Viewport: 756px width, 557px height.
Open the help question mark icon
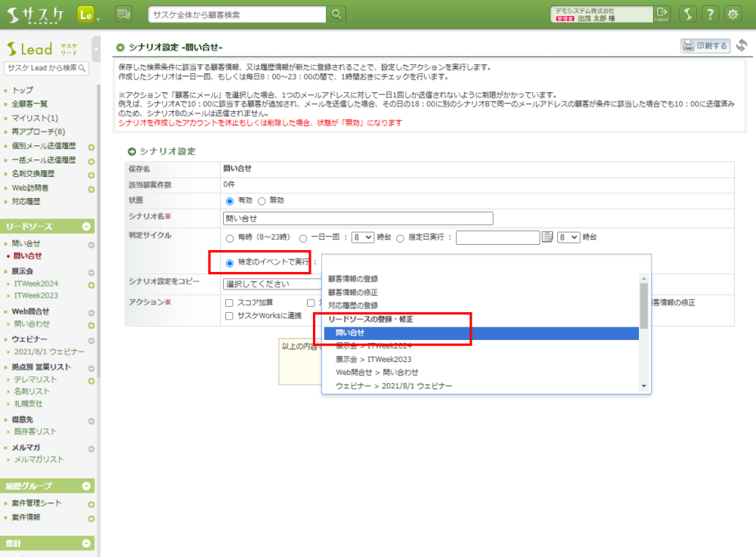(x=710, y=14)
